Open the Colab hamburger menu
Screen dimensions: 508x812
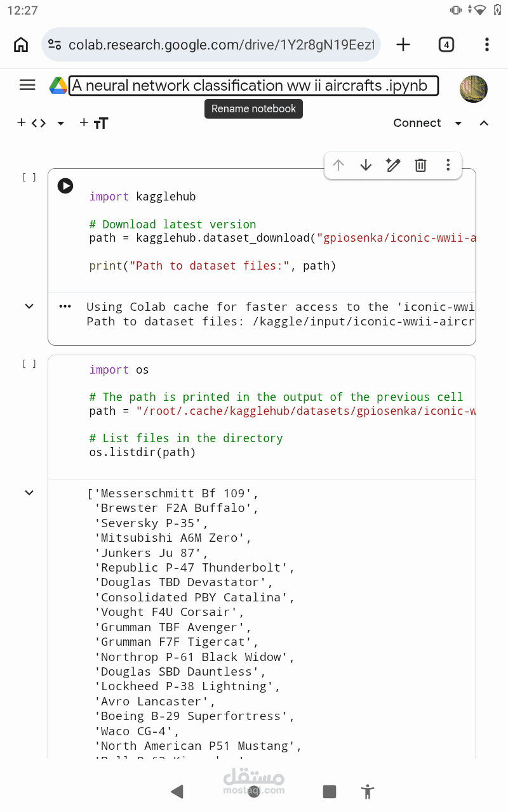(27, 85)
